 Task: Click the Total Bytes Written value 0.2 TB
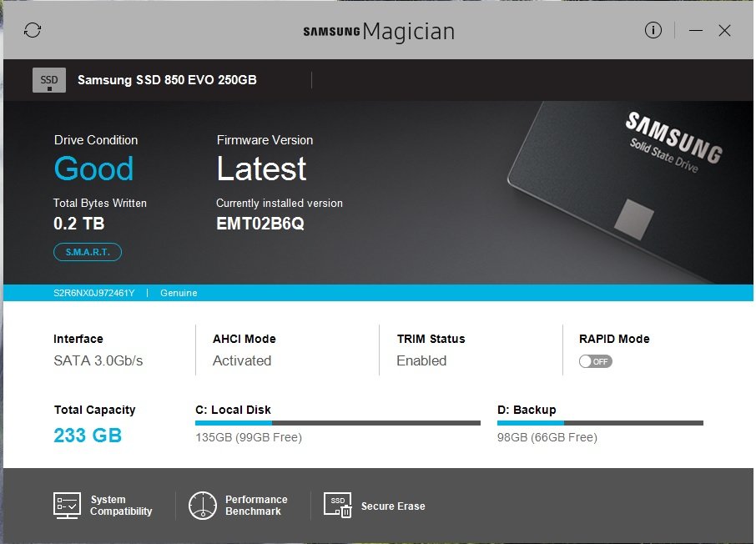pos(79,224)
